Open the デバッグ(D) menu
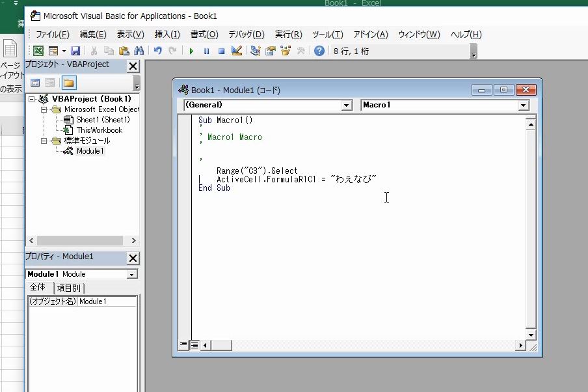This screenshot has width=588, height=392. (247, 35)
